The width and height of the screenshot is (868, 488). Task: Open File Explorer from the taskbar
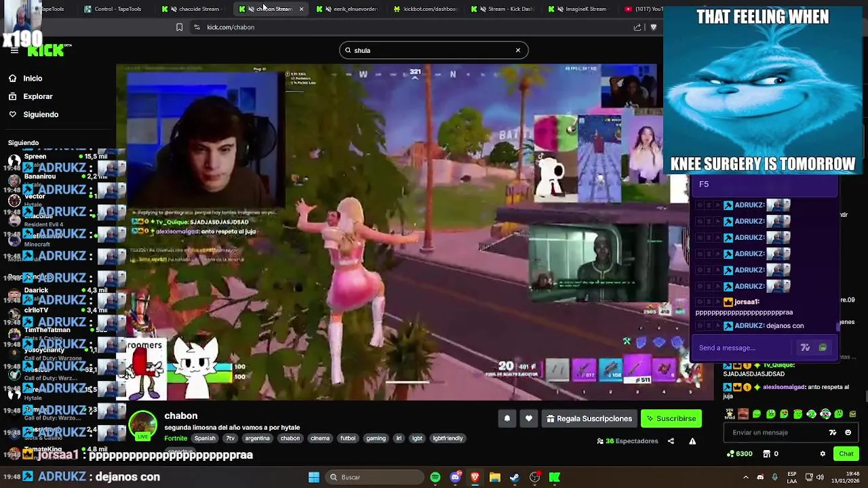tap(494, 477)
